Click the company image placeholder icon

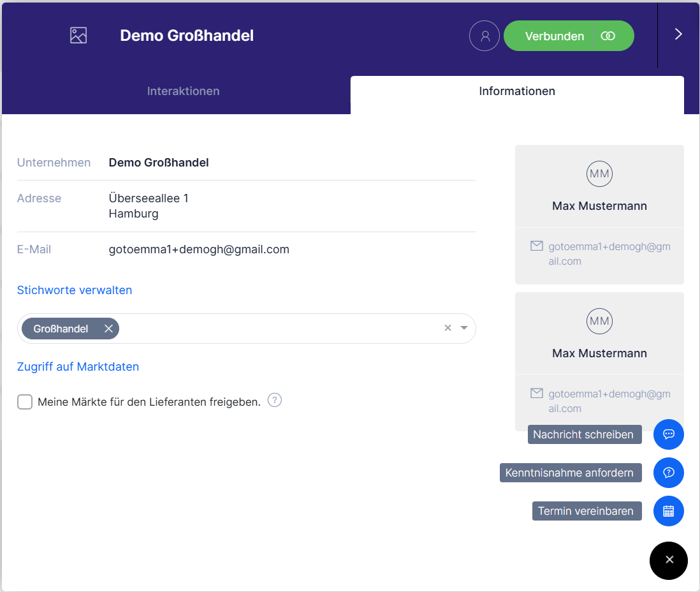click(78, 36)
